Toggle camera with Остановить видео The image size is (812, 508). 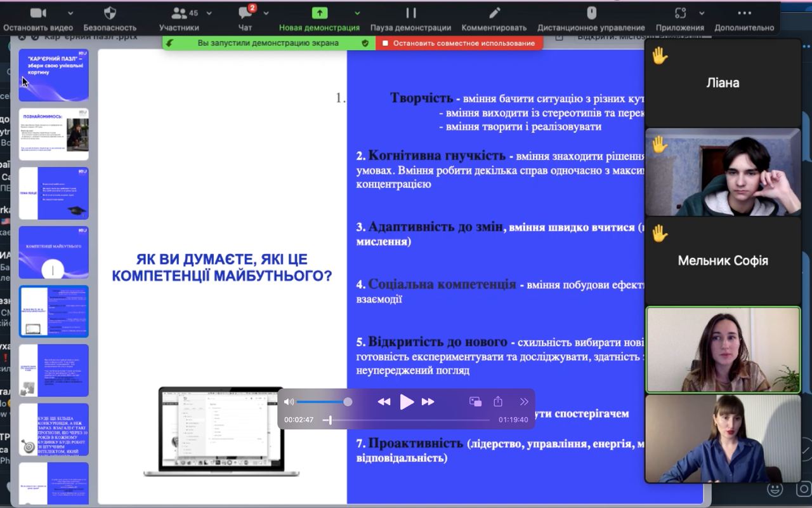point(38,13)
